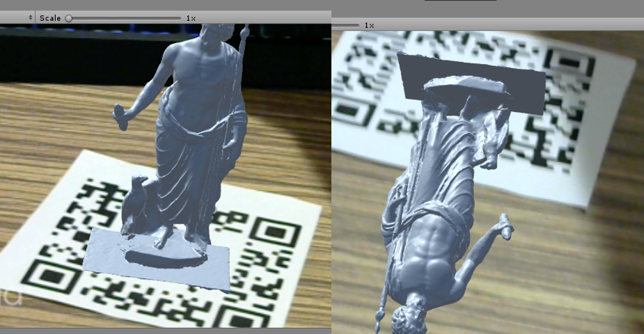The width and height of the screenshot is (644, 334).
Task: Click middle of the left Scale slider track
Action: tap(124, 18)
